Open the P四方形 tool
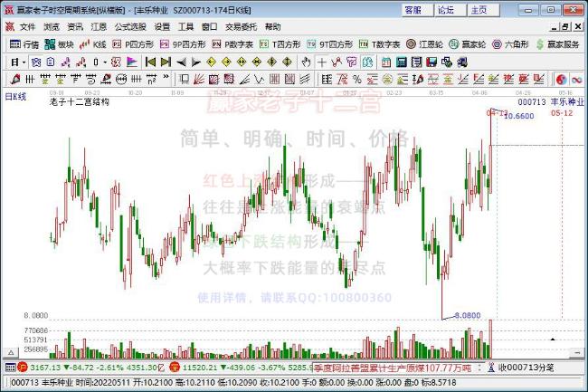The image size is (588, 392). point(133,44)
